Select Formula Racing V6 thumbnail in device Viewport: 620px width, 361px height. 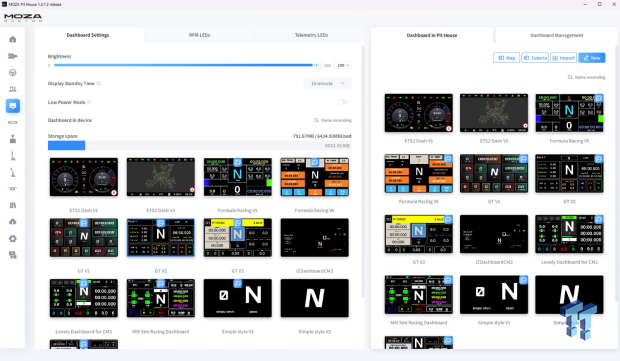click(315, 177)
